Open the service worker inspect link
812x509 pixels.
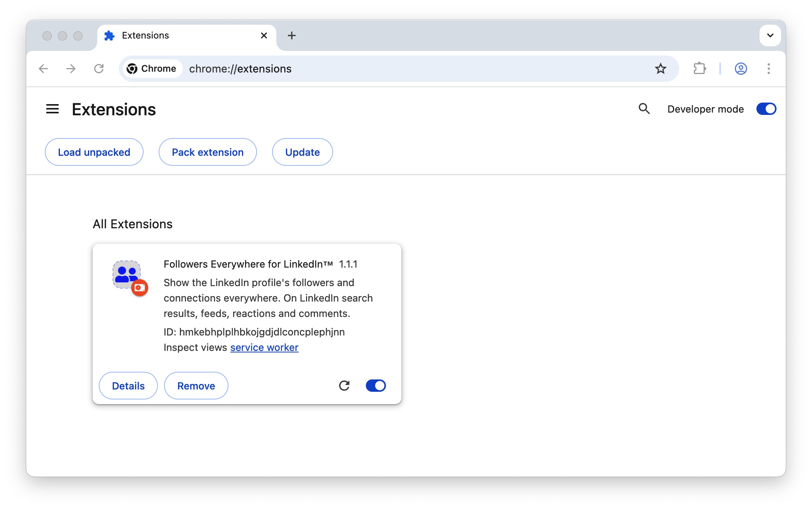[x=264, y=347]
